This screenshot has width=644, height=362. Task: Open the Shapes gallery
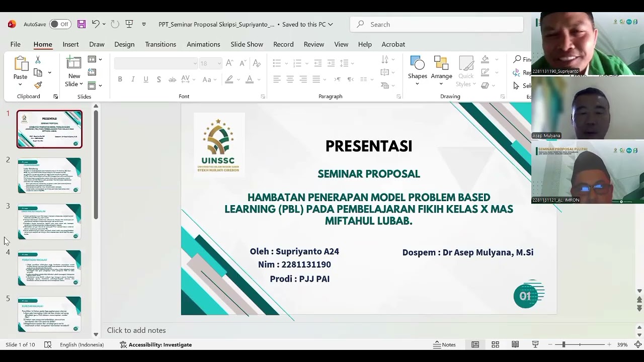(418, 71)
